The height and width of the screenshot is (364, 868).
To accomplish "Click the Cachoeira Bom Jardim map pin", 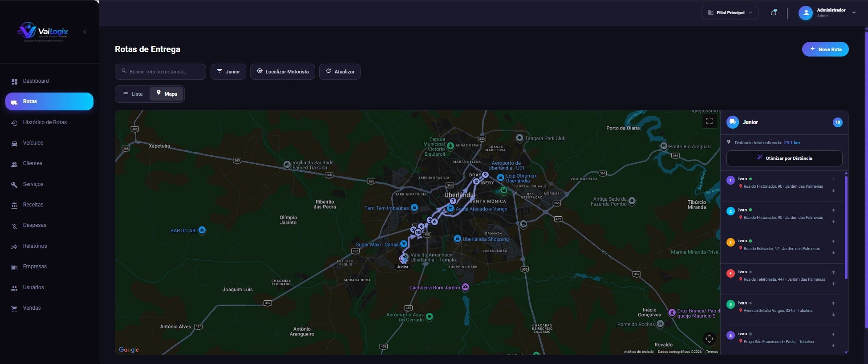I will (466, 287).
